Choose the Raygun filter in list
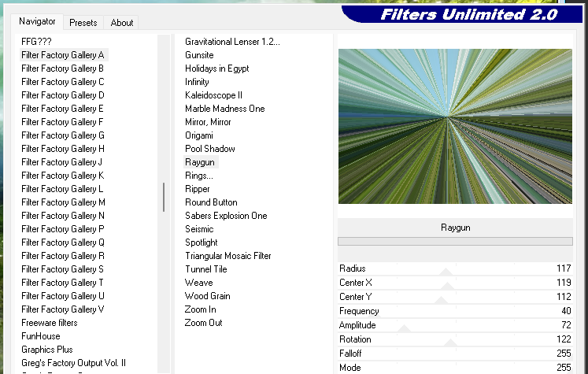The width and height of the screenshot is (588, 374). coord(200,162)
